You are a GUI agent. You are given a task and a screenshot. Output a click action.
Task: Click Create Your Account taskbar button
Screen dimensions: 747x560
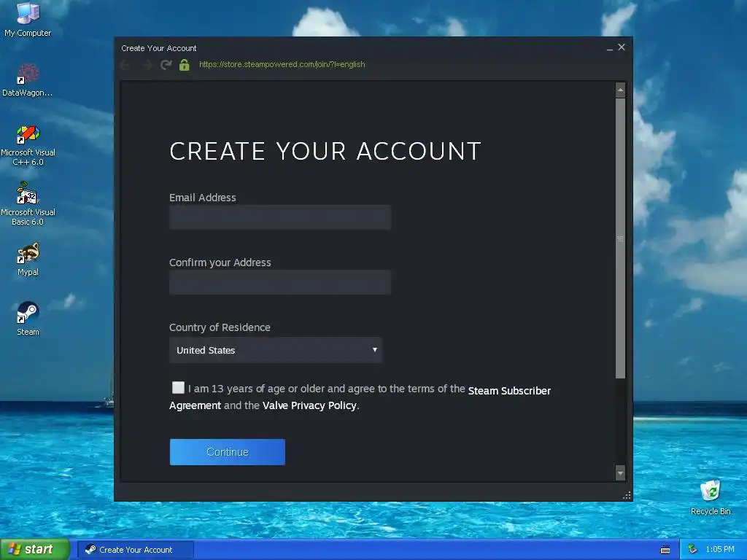(x=136, y=550)
